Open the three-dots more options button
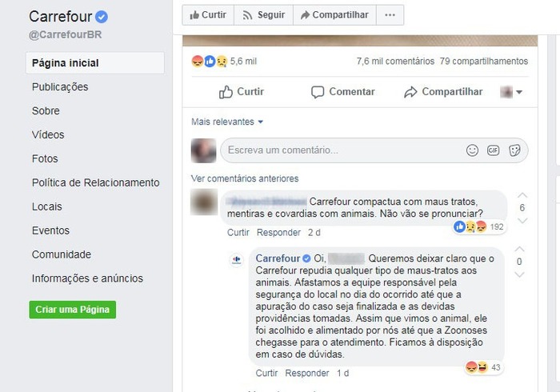560x392 pixels. tap(390, 15)
